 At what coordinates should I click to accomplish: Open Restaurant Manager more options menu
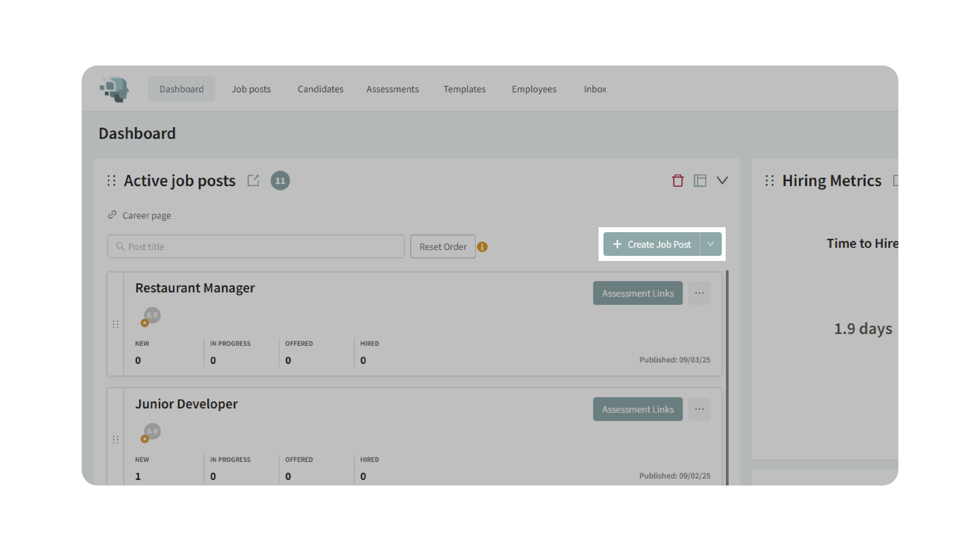(699, 293)
